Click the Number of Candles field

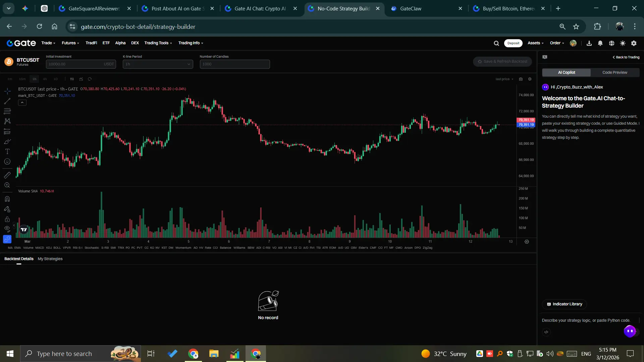click(x=234, y=64)
